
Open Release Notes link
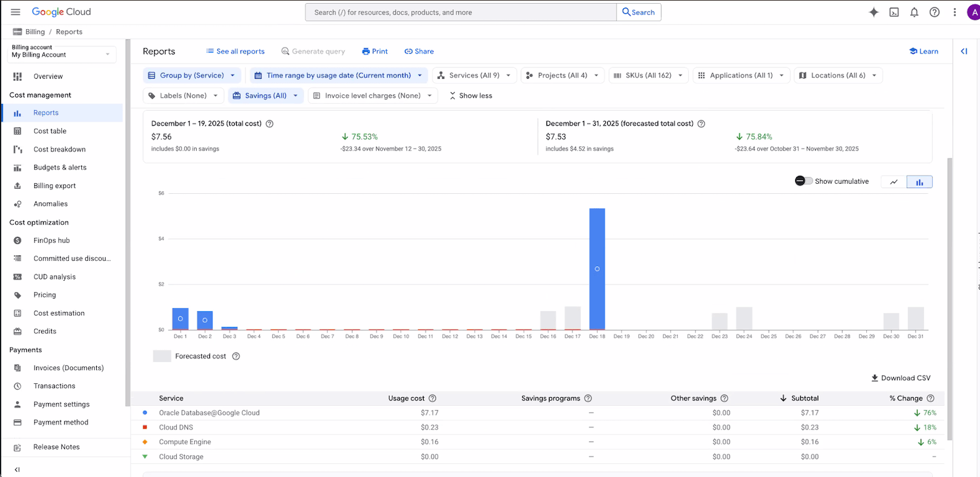click(x=56, y=447)
